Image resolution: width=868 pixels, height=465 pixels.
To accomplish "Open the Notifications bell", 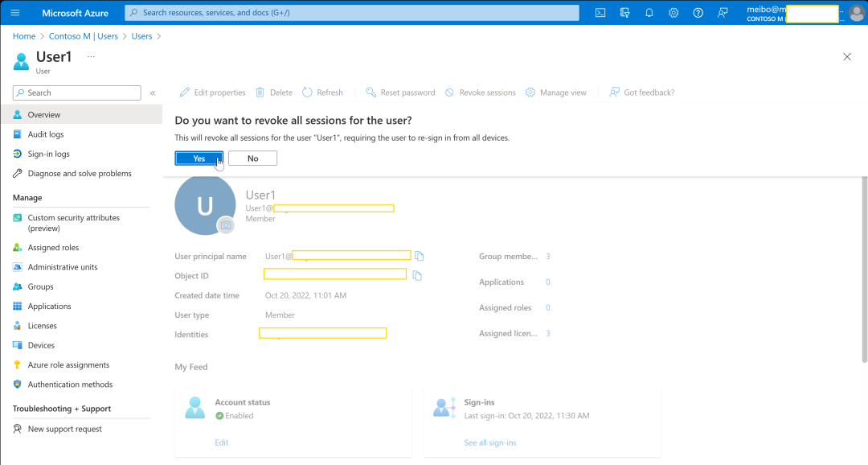I will tap(649, 13).
